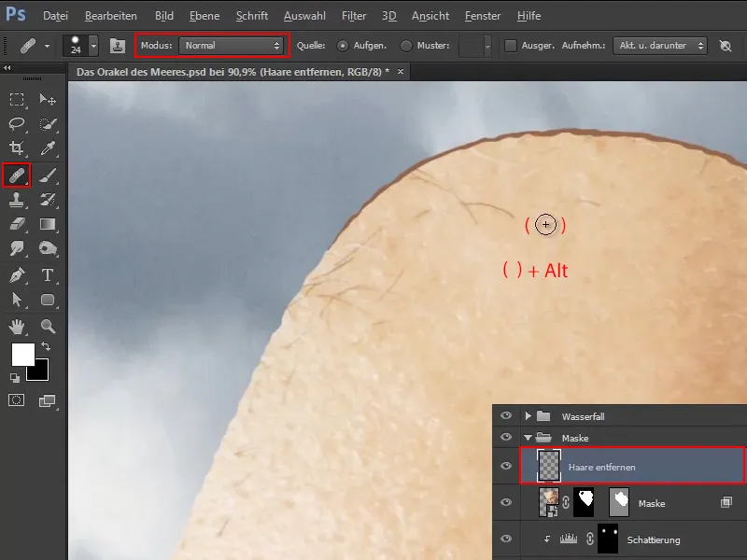This screenshot has width=747, height=560.
Task: Open the Clone Source panel button
Action: tap(118, 46)
